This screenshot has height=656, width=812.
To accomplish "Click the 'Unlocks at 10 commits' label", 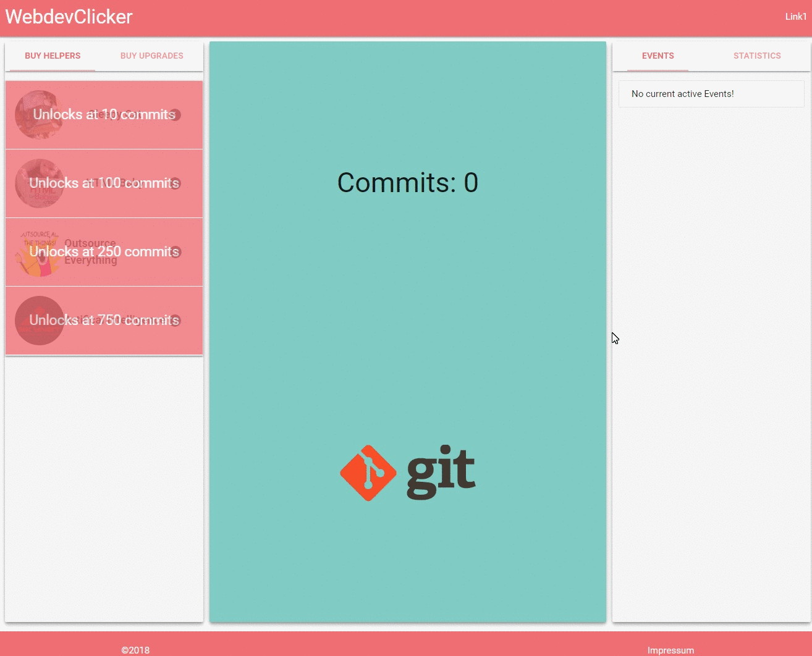I will click(x=104, y=114).
